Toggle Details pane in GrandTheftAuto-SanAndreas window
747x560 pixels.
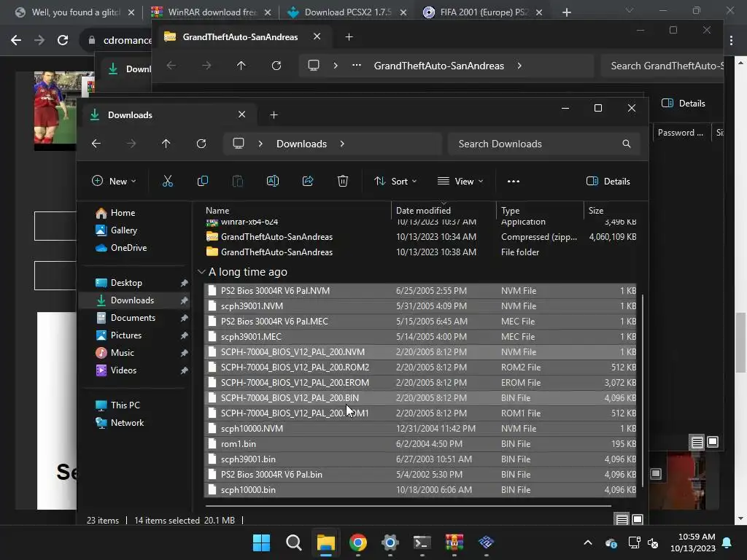pos(683,104)
